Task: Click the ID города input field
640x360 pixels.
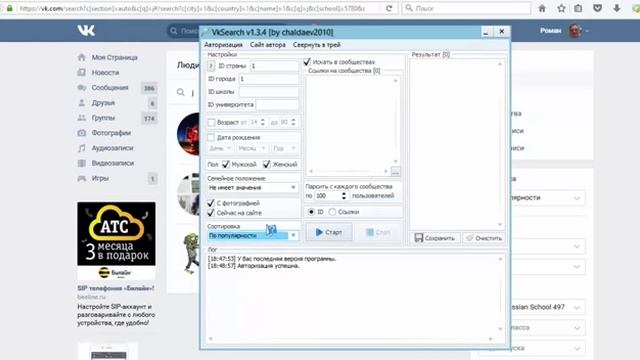Action: 269,79
